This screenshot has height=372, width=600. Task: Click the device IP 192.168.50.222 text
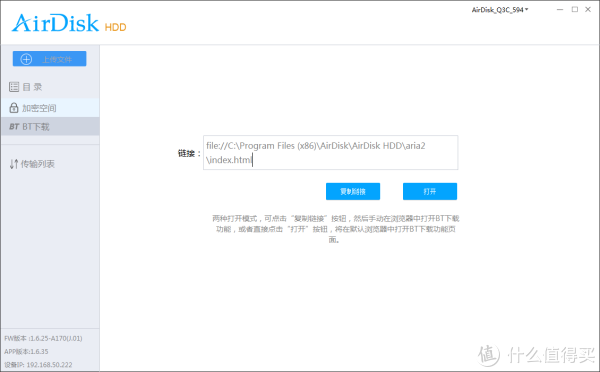[38, 365]
